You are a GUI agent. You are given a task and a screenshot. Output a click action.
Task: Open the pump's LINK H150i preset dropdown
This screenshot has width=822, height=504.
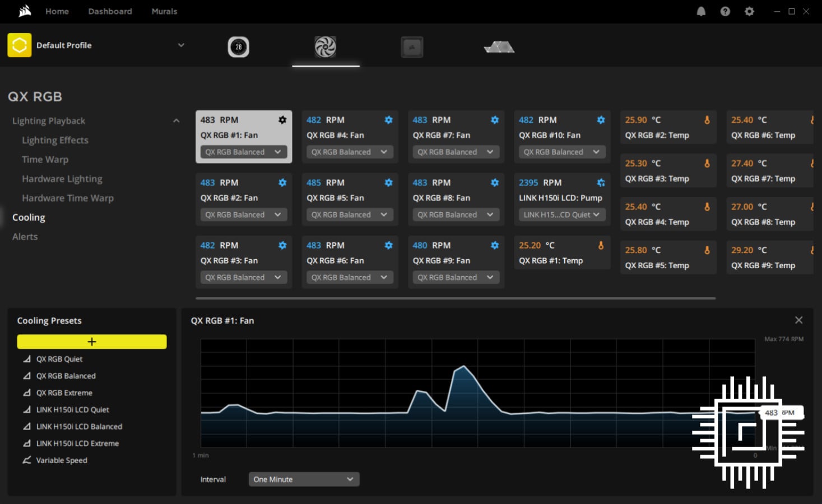561,214
